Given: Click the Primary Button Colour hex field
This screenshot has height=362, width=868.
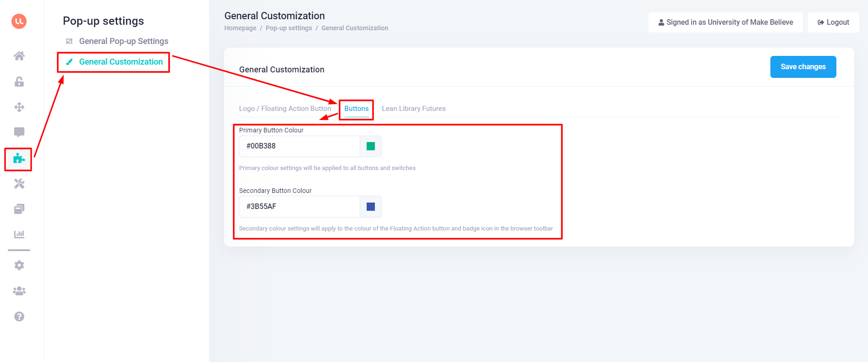Looking at the screenshot, I should 300,146.
